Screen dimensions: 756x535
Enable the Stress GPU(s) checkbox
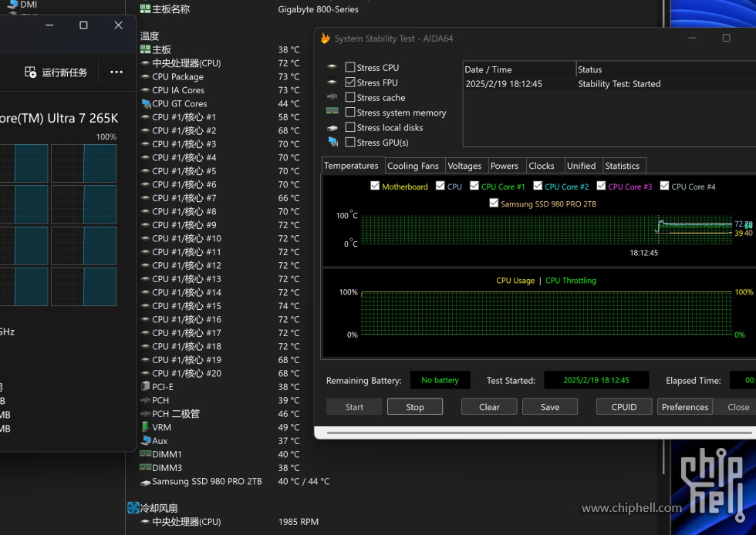click(350, 142)
